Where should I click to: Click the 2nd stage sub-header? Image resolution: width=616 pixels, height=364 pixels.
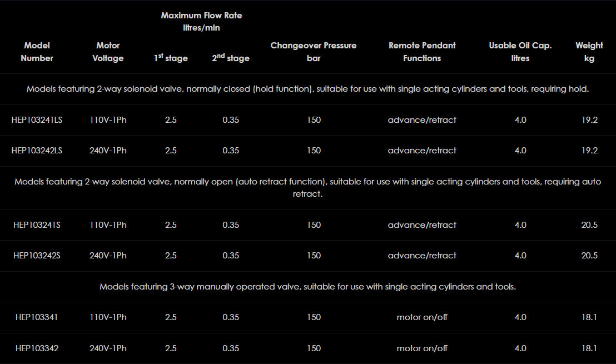click(230, 58)
